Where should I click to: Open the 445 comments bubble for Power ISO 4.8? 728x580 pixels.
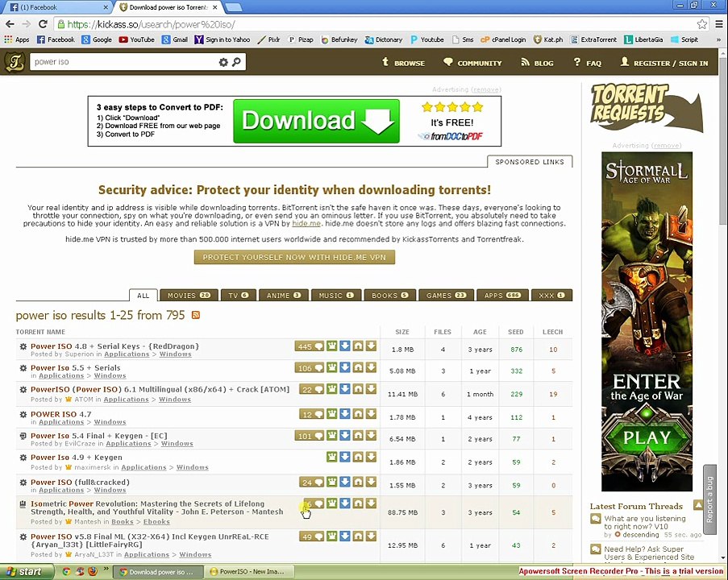(310, 346)
